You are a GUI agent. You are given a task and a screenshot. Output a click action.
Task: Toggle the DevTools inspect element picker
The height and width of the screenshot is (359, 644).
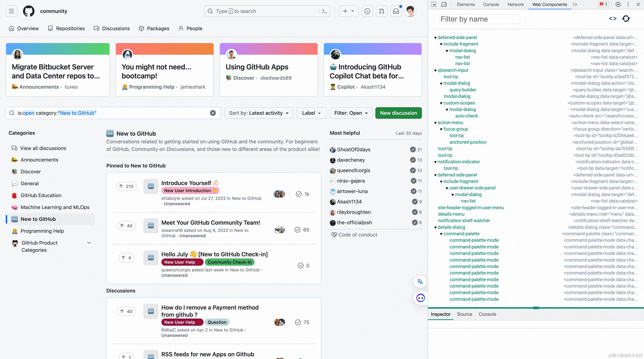pos(434,4)
